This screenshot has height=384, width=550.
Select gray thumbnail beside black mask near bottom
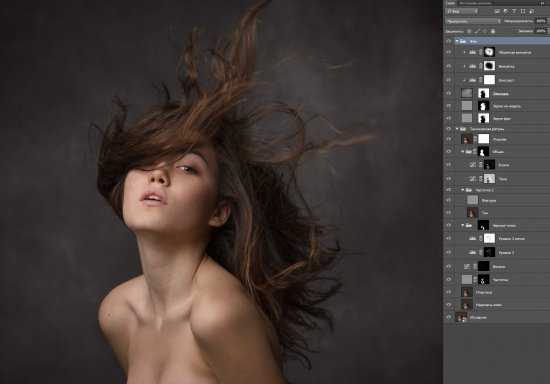[467, 279]
